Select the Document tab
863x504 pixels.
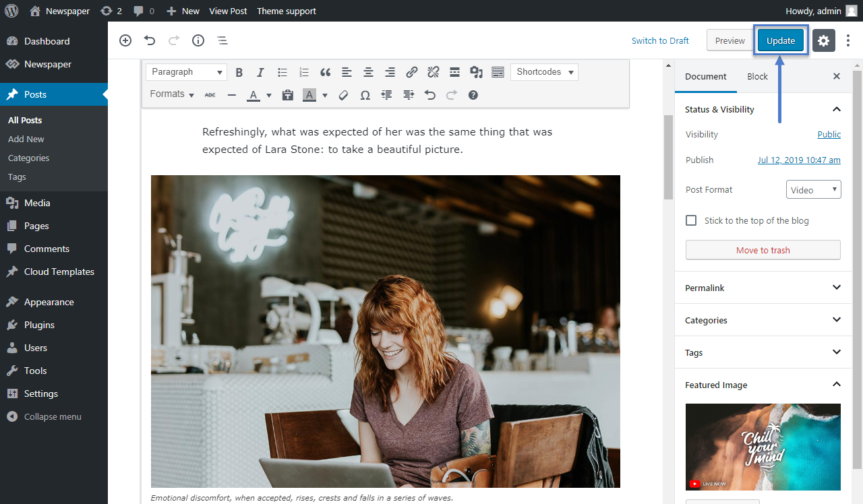[x=706, y=76]
